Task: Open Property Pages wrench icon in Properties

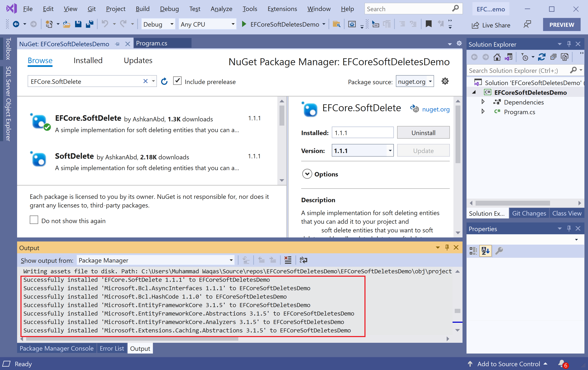Action: pyautogui.click(x=499, y=251)
